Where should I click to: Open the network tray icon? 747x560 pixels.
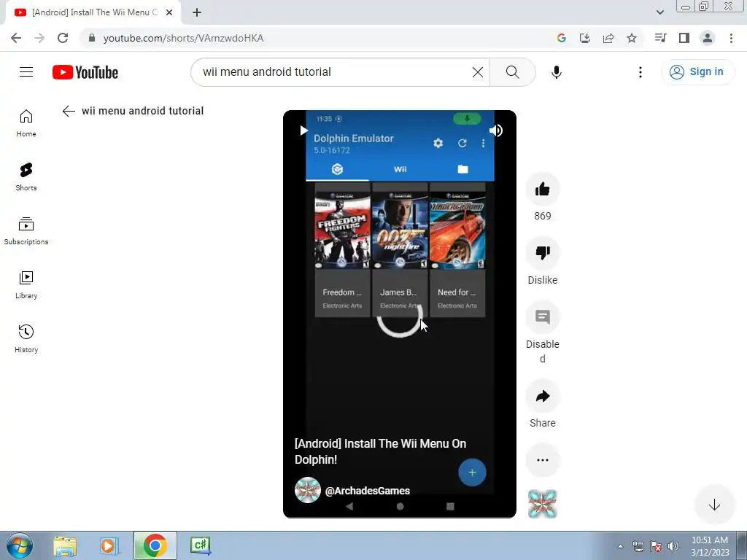click(x=638, y=546)
